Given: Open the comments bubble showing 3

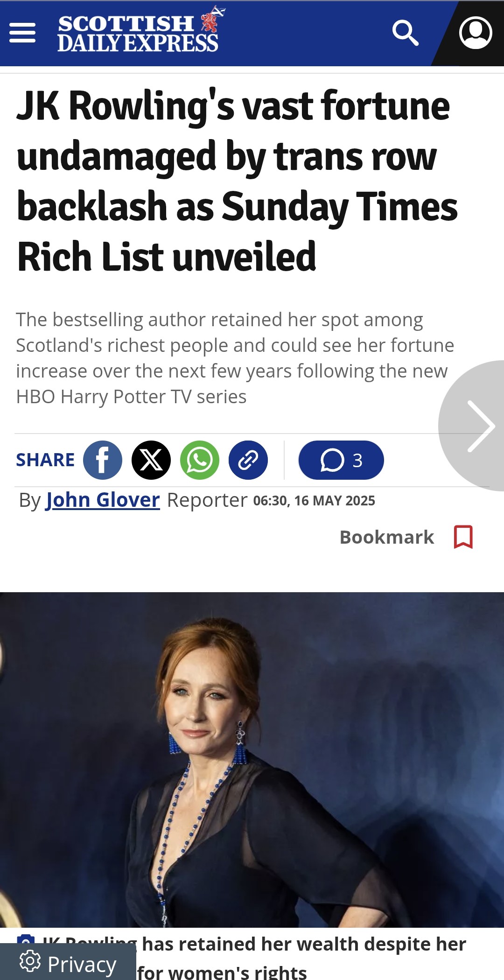Looking at the screenshot, I should pyautogui.click(x=341, y=460).
